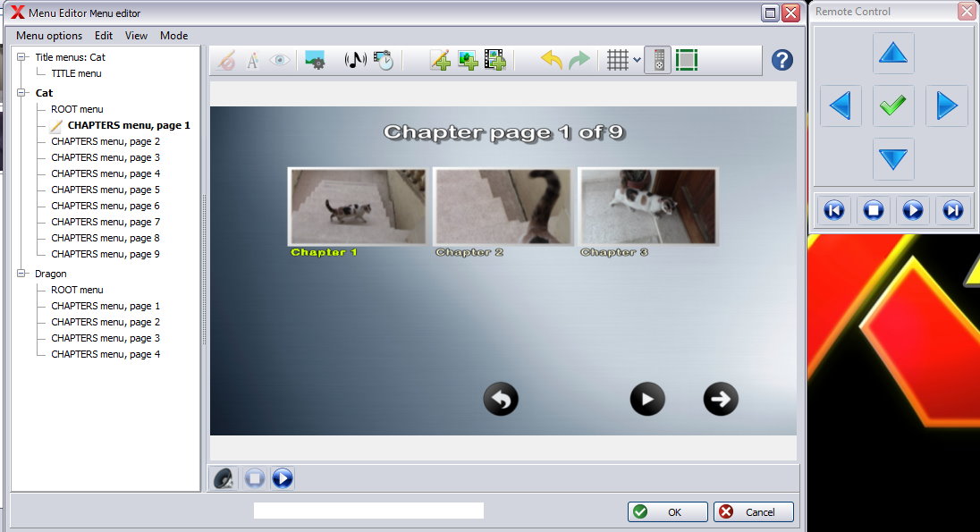Select Cat CHAPTERS menu, page 9

pyautogui.click(x=105, y=254)
